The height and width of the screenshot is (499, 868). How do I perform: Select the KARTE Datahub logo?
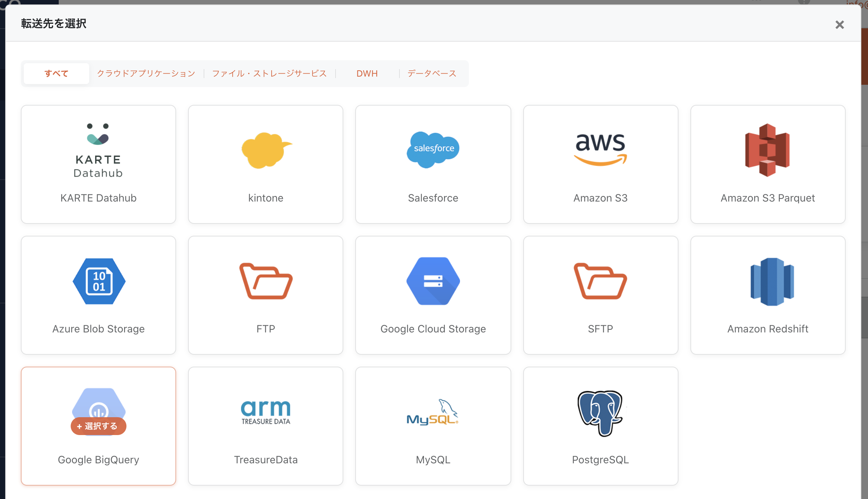[x=98, y=150]
